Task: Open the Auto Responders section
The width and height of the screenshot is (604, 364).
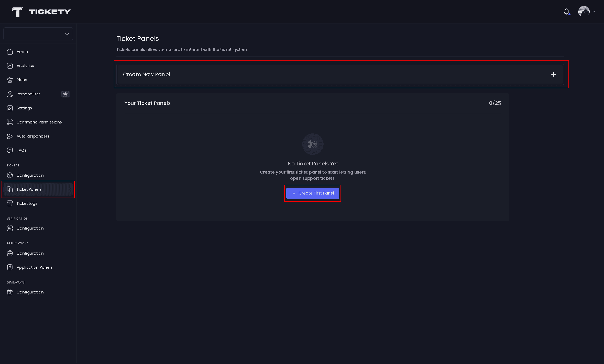Action: (x=33, y=136)
